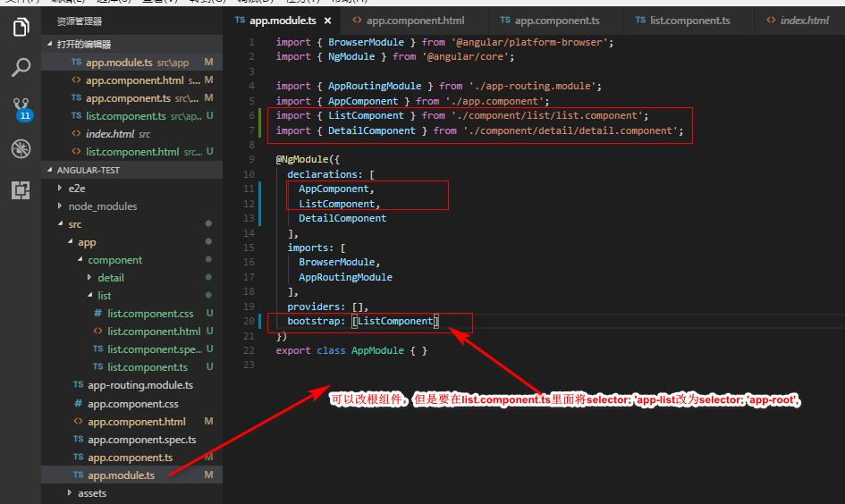Collapse the ANGULAR-TEST project section
The image size is (845, 504).
[131, 170]
